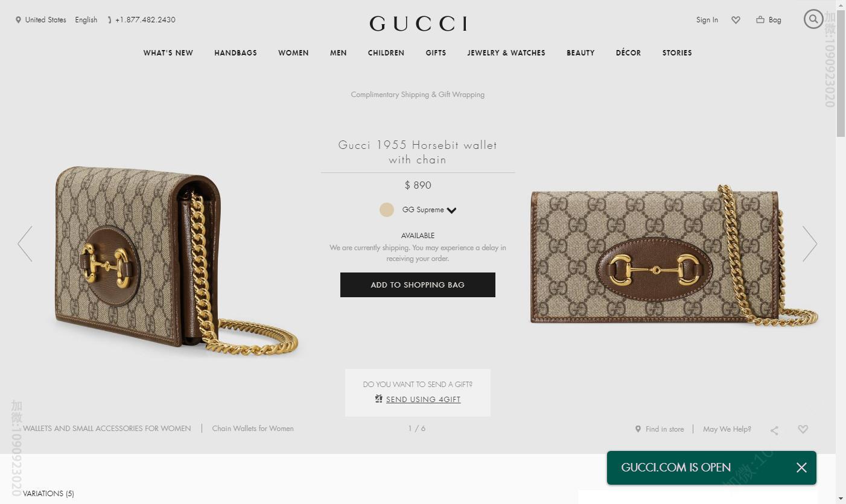Show next product image arrow
This screenshot has width=846, height=504.
coord(810,244)
